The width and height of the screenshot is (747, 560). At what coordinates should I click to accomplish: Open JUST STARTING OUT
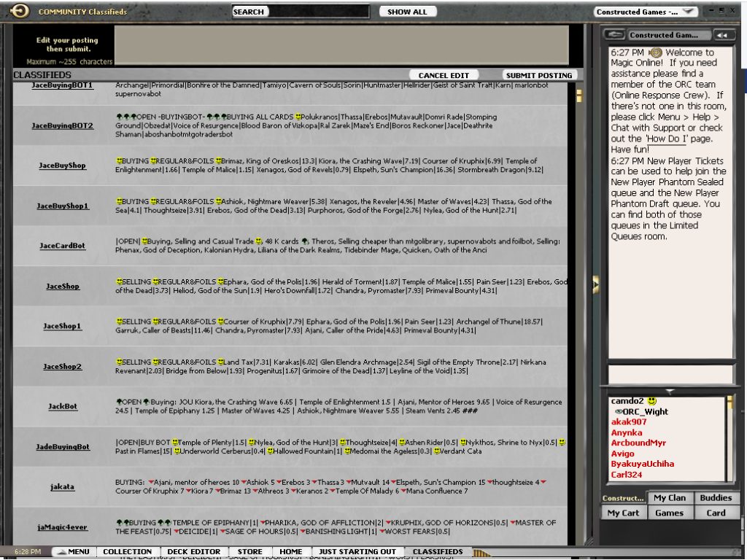[357, 551]
